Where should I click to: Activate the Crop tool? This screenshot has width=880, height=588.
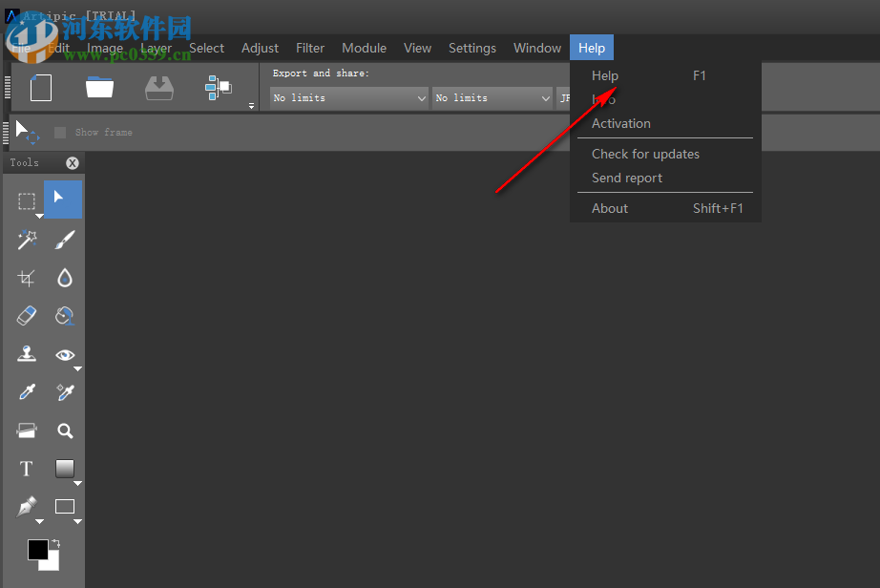click(x=27, y=278)
